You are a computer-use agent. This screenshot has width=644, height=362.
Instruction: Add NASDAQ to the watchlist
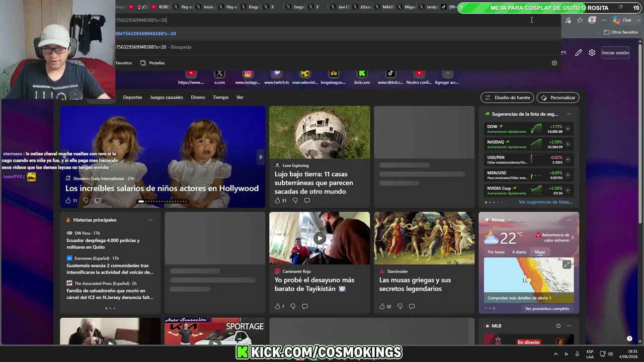click(568, 144)
